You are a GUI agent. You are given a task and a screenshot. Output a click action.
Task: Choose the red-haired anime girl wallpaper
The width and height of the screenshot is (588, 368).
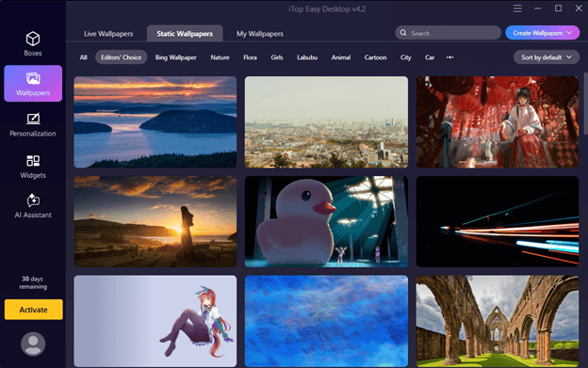(x=155, y=321)
